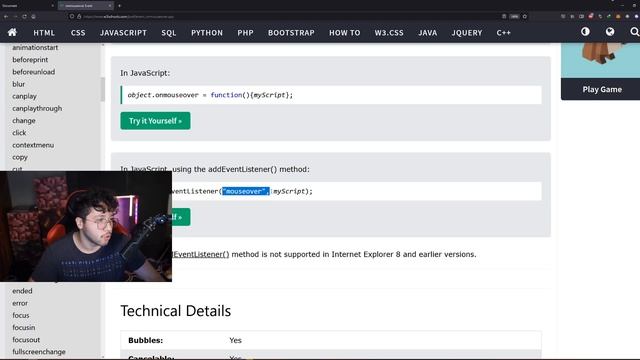Select error in the sidebar
The height and width of the screenshot is (360, 640).
click(x=20, y=303)
